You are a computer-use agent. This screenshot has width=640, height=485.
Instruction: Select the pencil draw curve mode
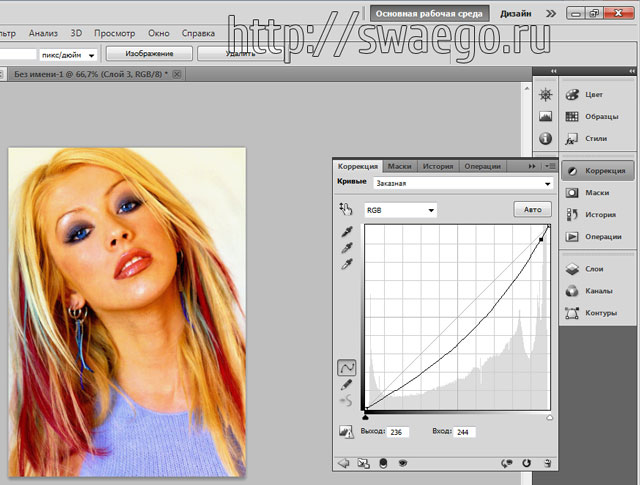coord(346,384)
